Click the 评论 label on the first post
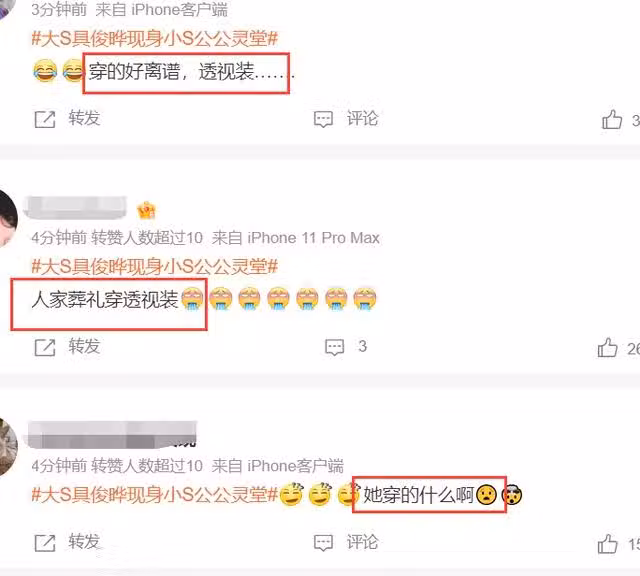The width and height of the screenshot is (640, 576). (362, 119)
